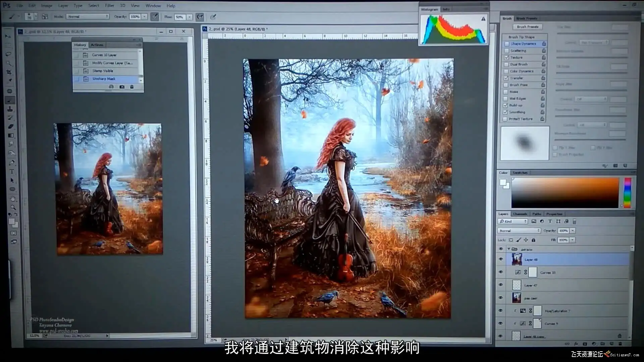Select the Type tool
Image resolution: width=644 pixels, height=362 pixels.
11,172
